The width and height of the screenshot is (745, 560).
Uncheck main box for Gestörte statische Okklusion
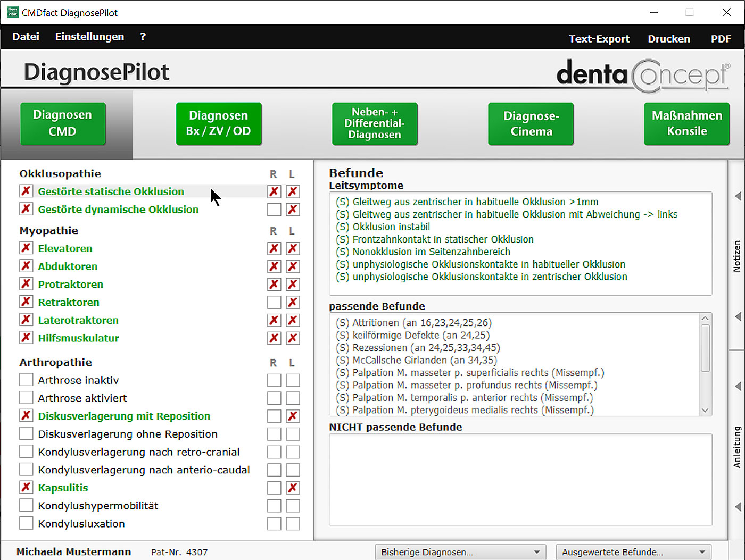[26, 191]
